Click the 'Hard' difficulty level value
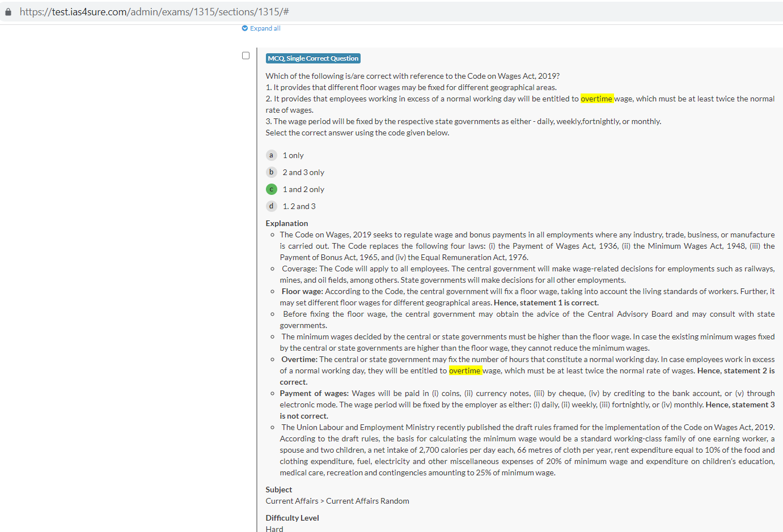783x532 pixels. pos(274,529)
